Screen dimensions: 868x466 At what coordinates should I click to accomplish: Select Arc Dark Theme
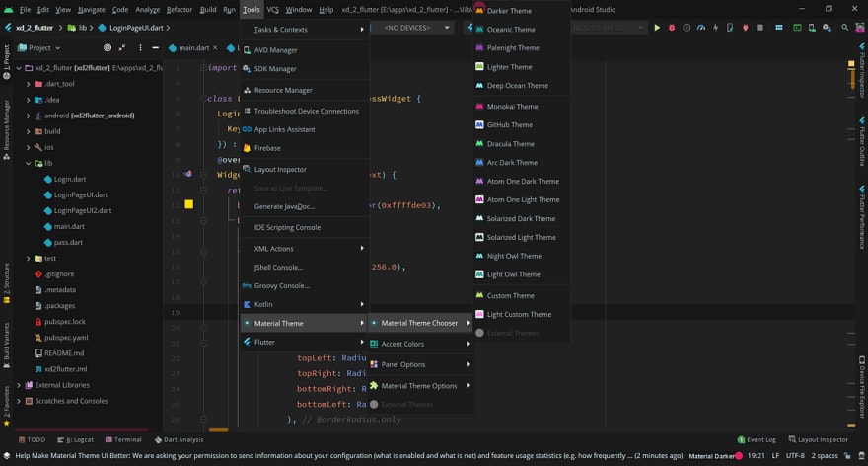pos(522,163)
